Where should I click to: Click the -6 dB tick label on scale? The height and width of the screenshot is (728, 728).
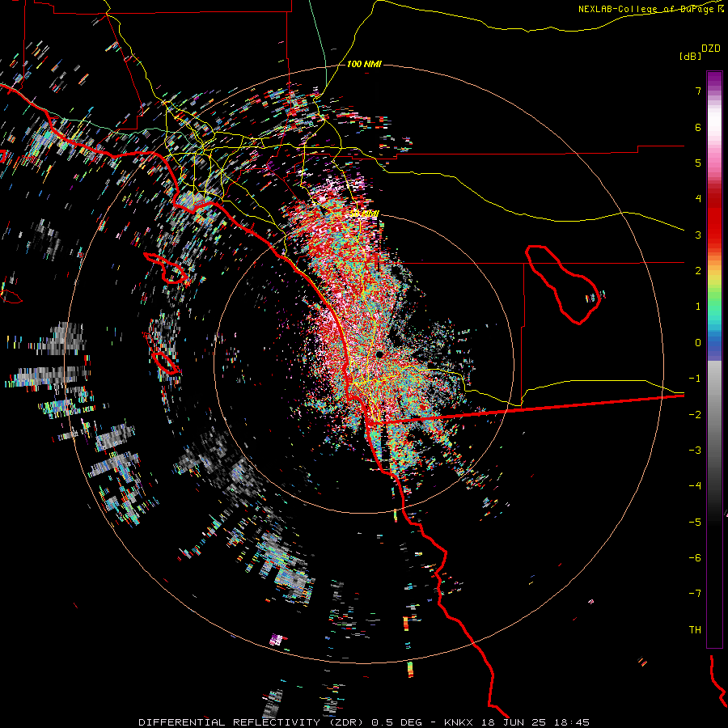tap(695, 558)
